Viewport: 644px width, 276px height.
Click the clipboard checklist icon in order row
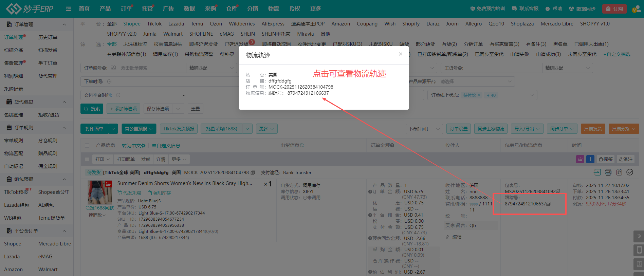click(619, 172)
